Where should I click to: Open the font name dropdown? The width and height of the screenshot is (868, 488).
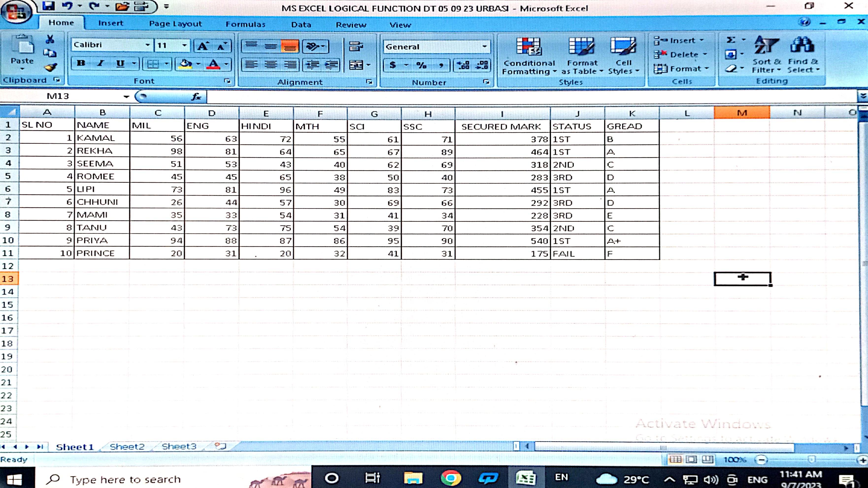[148, 45]
